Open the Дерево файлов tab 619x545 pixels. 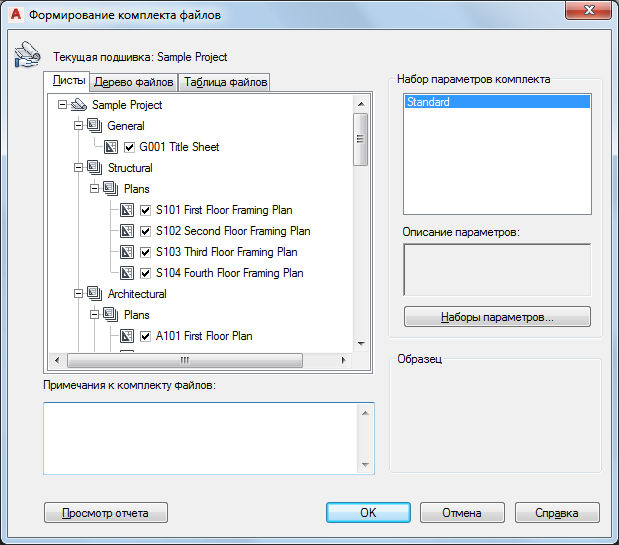pos(134,82)
